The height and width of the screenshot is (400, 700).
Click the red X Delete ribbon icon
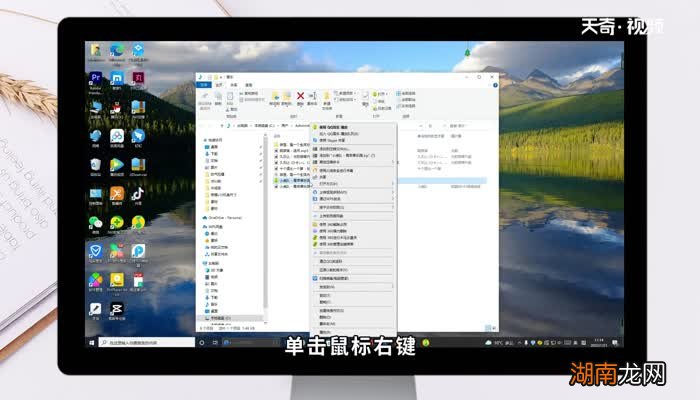click(300, 98)
